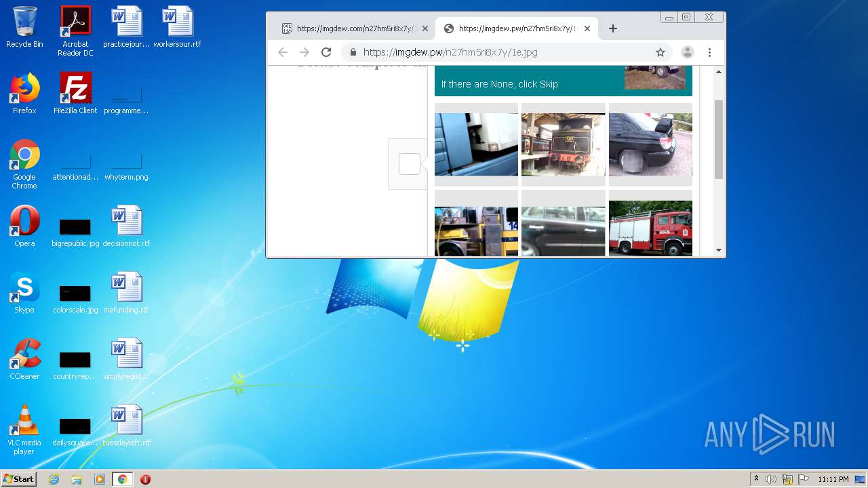Open the Recycle Bin desktop icon
This screenshot has height=488, width=868.
coord(24,27)
